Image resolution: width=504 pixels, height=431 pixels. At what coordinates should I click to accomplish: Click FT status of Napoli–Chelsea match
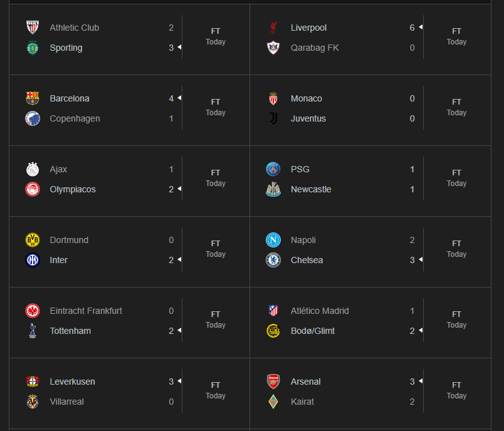click(456, 243)
